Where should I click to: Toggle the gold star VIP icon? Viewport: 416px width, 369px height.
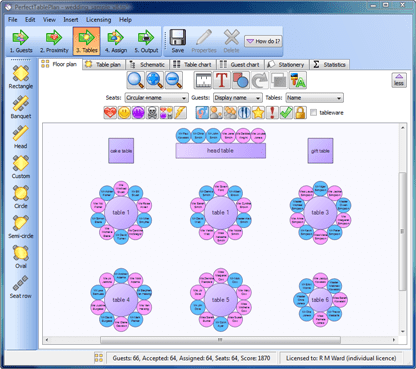[258, 113]
